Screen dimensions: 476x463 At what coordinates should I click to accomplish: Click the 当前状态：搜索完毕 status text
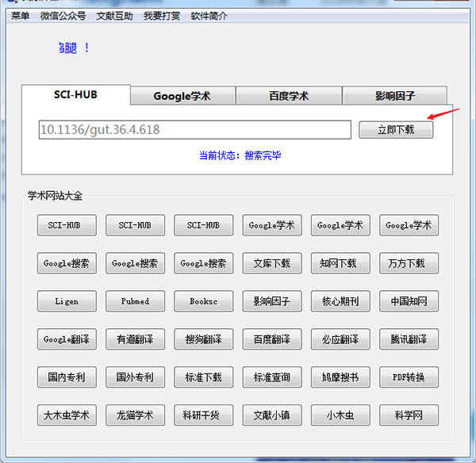(x=240, y=155)
